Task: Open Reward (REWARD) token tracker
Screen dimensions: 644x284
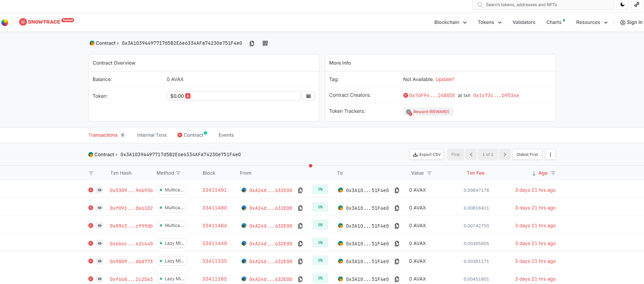Action: pos(428,112)
